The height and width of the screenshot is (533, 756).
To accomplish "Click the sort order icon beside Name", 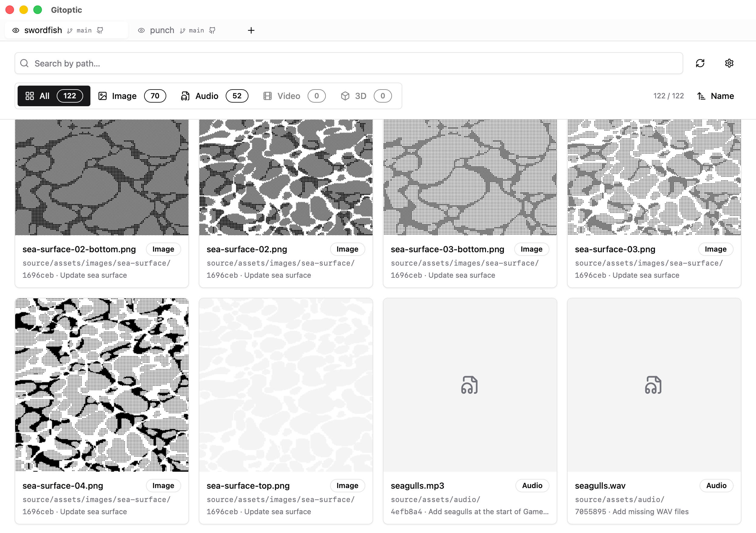I will (701, 96).
